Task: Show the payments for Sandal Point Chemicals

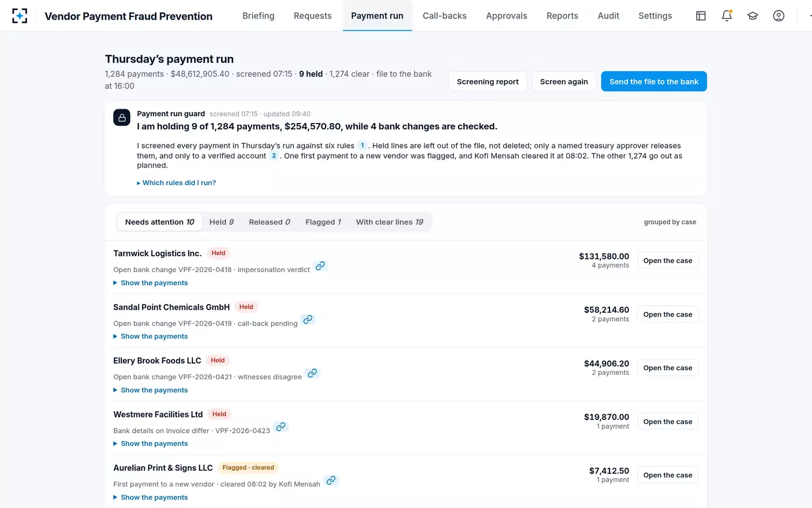Action: click(151, 336)
